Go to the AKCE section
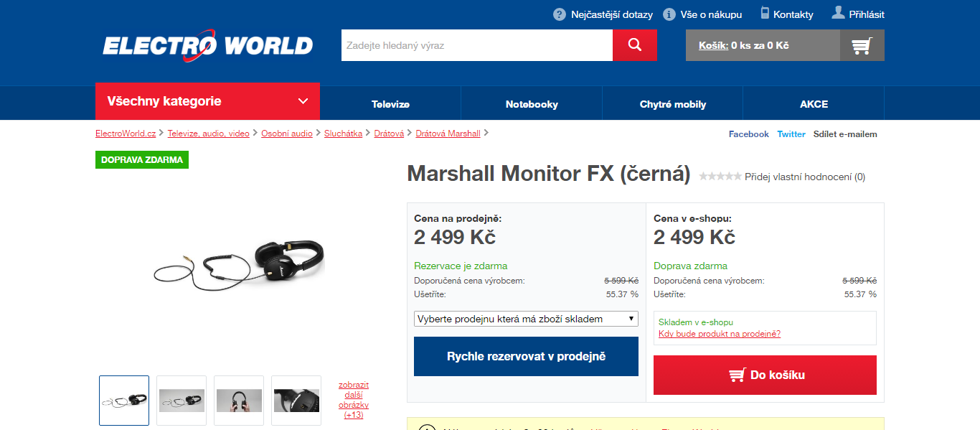The height and width of the screenshot is (430, 980). 814,104
